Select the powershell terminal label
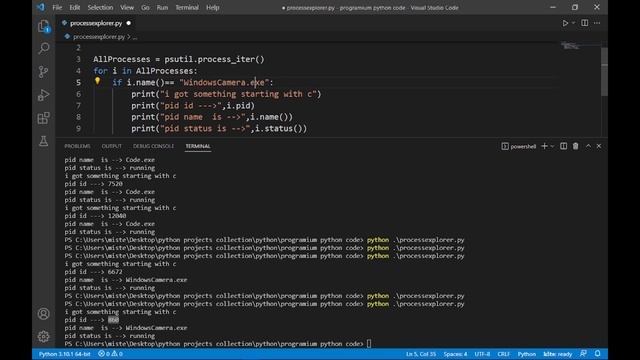Viewport: 640px width, 360px height. 519,146
